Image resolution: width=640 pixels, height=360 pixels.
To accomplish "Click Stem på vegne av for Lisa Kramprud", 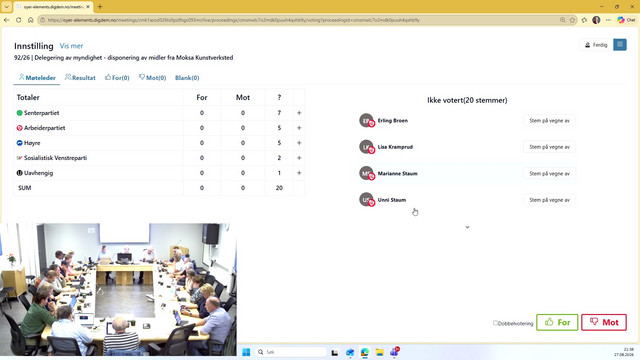I will [x=549, y=147].
